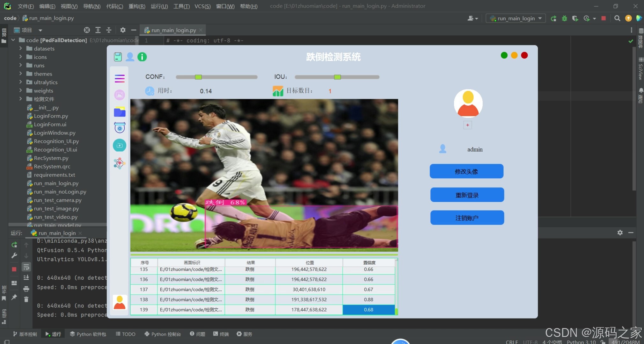This screenshot has height=344, width=644.
Task: Click PyCharm debug bug icon
Action: pos(564,18)
